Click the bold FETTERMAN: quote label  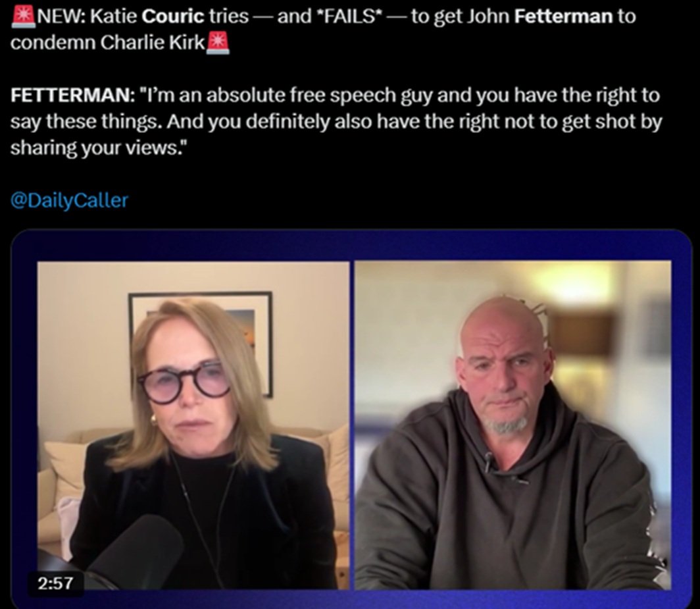click(x=72, y=95)
